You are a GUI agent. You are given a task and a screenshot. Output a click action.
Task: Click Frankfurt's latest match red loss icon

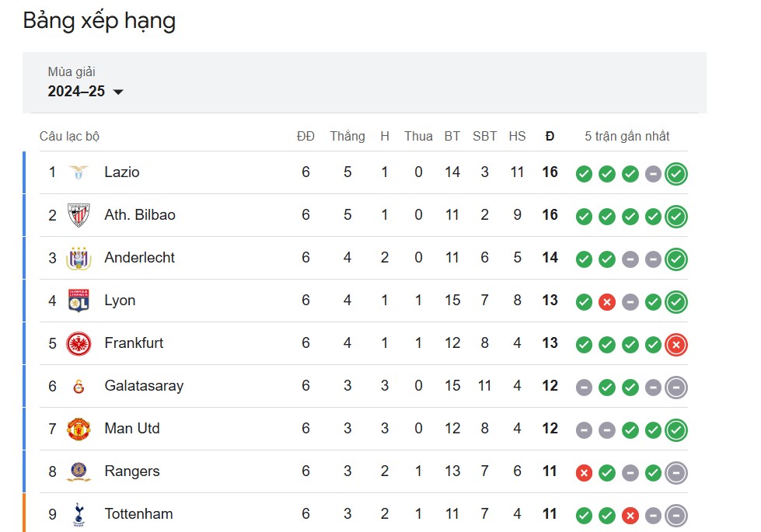pyautogui.click(x=676, y=344)
